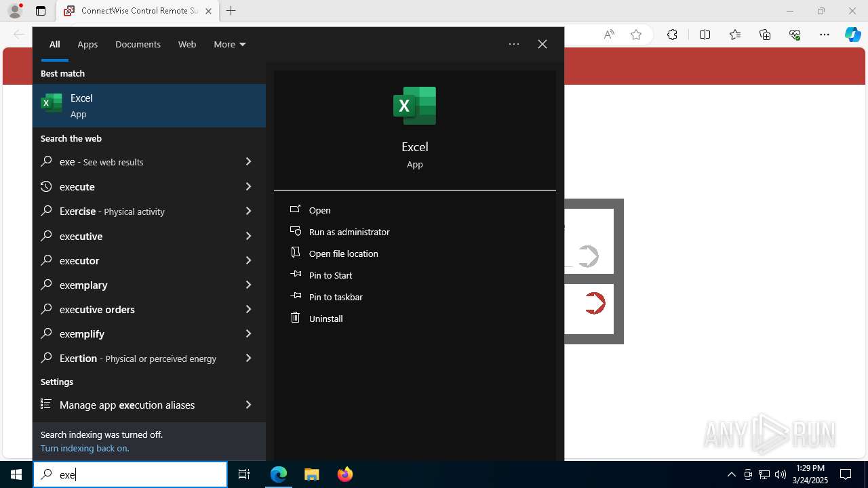868x488 pixels.
Task: Select 'Exercise - Physical activity' suggestion
Action: coord(137,211)
